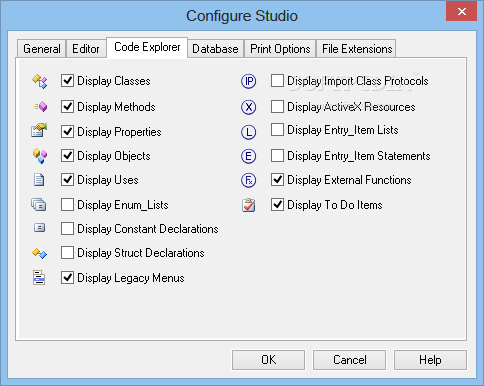Image resolution: width=484 pixels, height=386 pixels.
Task: Uncheck Display Legacy Menus
Action: tap(67, 278)
